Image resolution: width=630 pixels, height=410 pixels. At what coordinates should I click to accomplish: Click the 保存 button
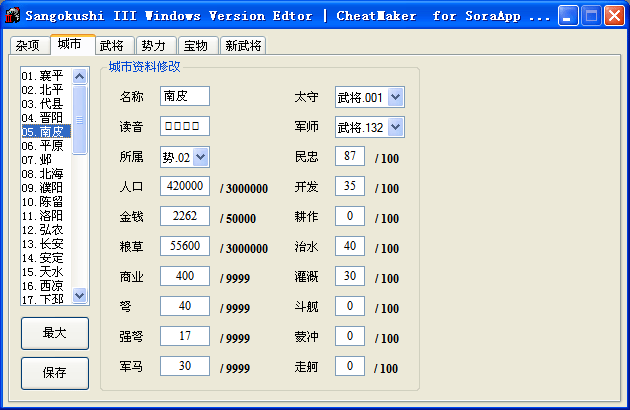pyautogui.click(x=54, y=373)
